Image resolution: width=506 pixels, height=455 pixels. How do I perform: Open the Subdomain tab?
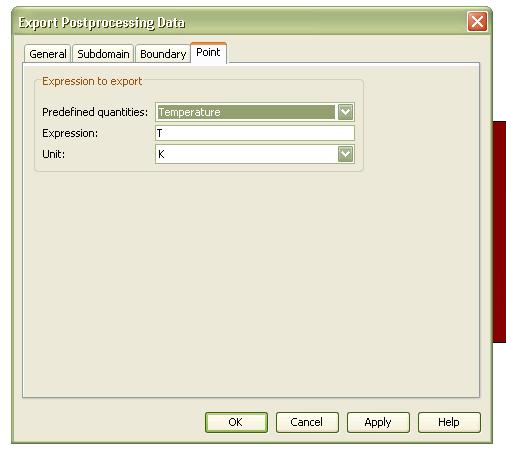103,54
